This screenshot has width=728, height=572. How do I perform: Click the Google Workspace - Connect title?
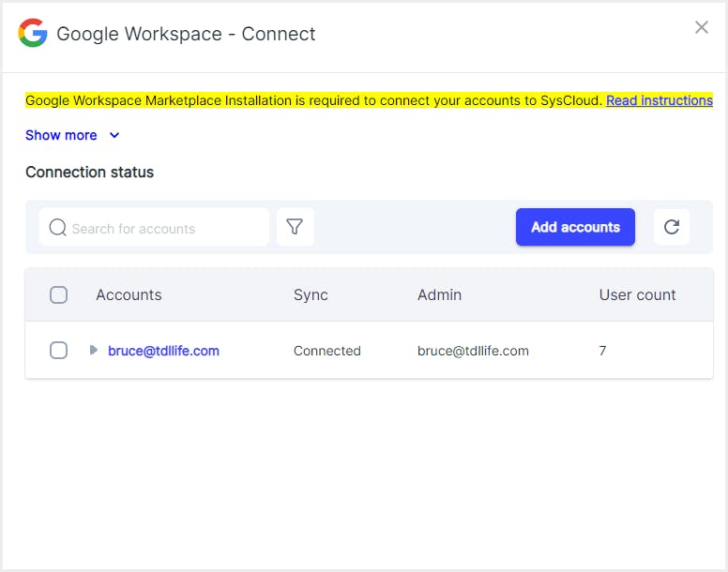click(x=186, y=34)
